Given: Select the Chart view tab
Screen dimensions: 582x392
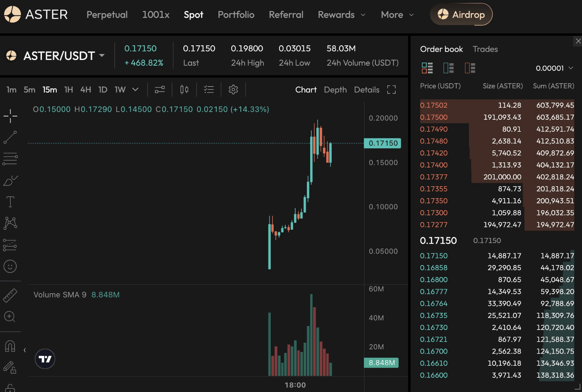Looking at the screenshot, I should (x=306, y=90).
